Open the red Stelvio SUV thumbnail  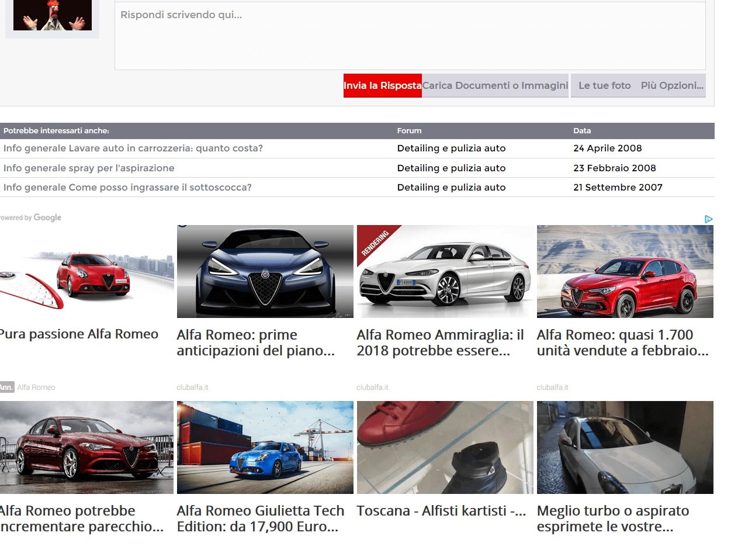625,272
